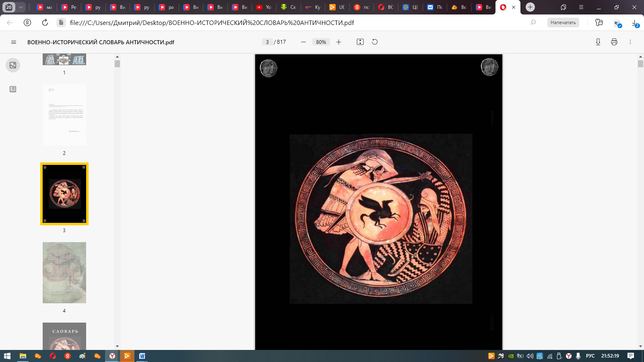The image size is (644, 362).
Task: Switch to the 'Ку' tab
Action: tap(312, 7)
